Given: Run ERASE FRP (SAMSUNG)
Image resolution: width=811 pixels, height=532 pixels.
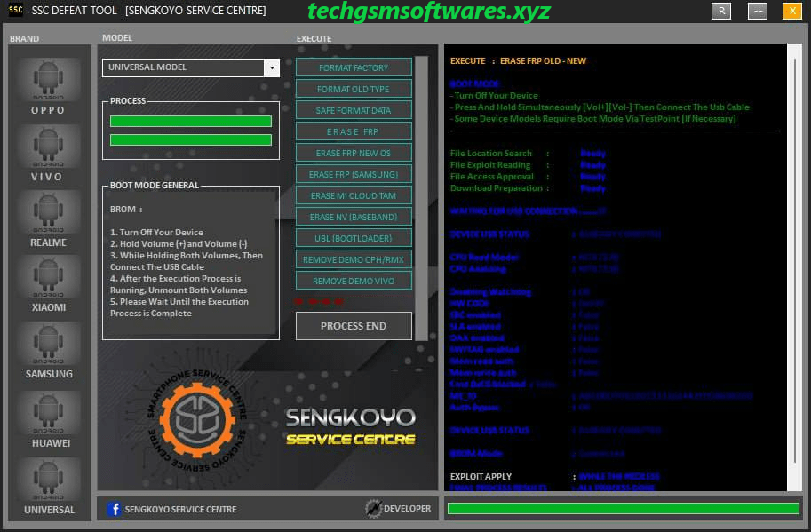Looking at the screenshot, I should click(354, 174).
